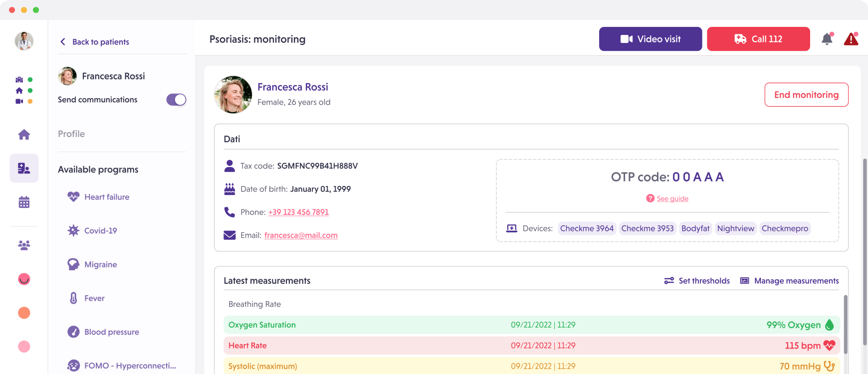The width and height of the screenshot is (868, 374).
Task: Click the See guide help icon
Action: click(x=650, y=198)
